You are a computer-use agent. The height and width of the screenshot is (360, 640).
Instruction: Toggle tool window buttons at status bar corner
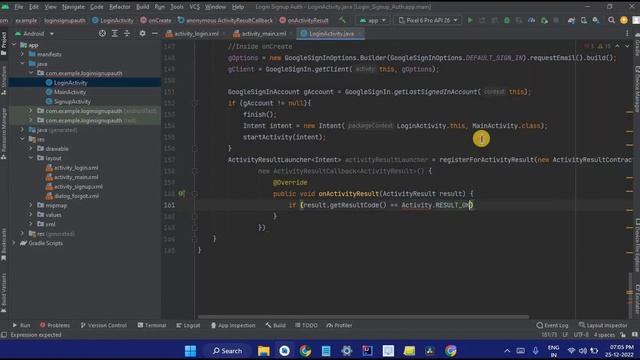click(x=4, y=335)
